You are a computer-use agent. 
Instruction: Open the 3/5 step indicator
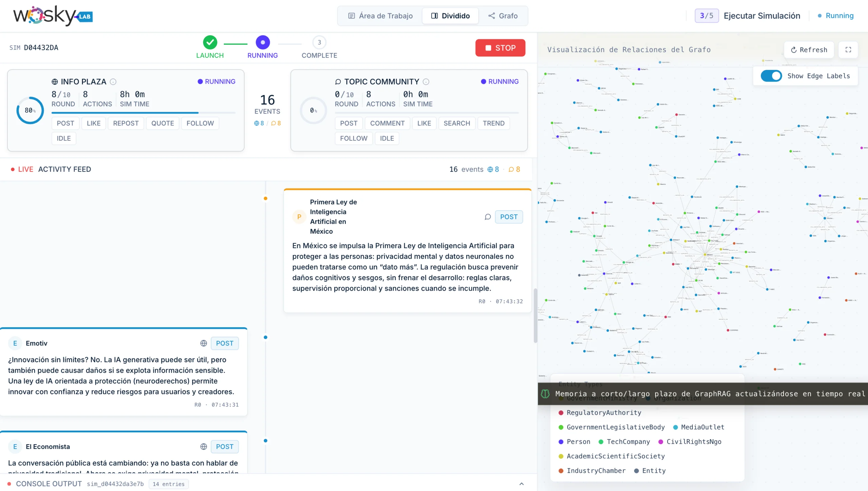(706, 16)
